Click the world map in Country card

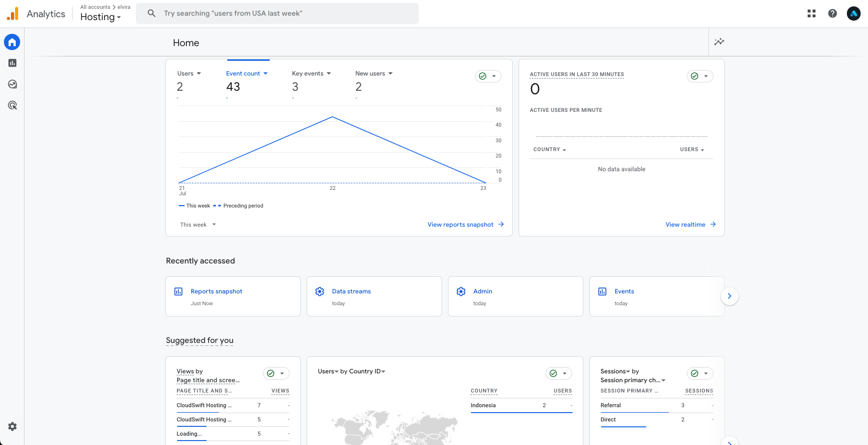coord(394,428)
